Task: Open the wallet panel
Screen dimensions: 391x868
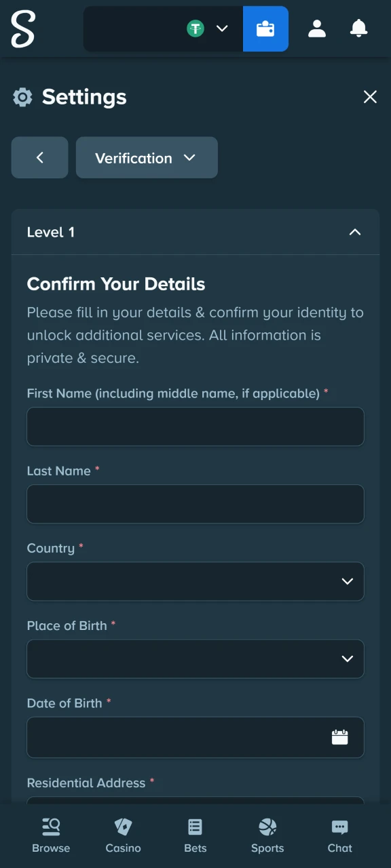Action: coord(265,28)
